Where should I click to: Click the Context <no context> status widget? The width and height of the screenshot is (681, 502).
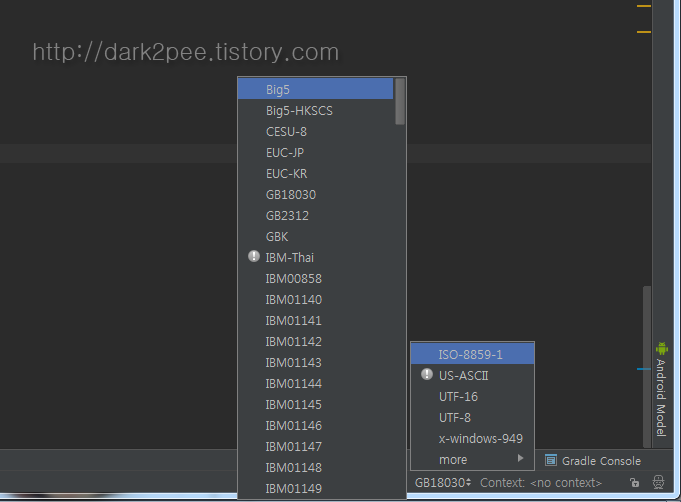541,482
